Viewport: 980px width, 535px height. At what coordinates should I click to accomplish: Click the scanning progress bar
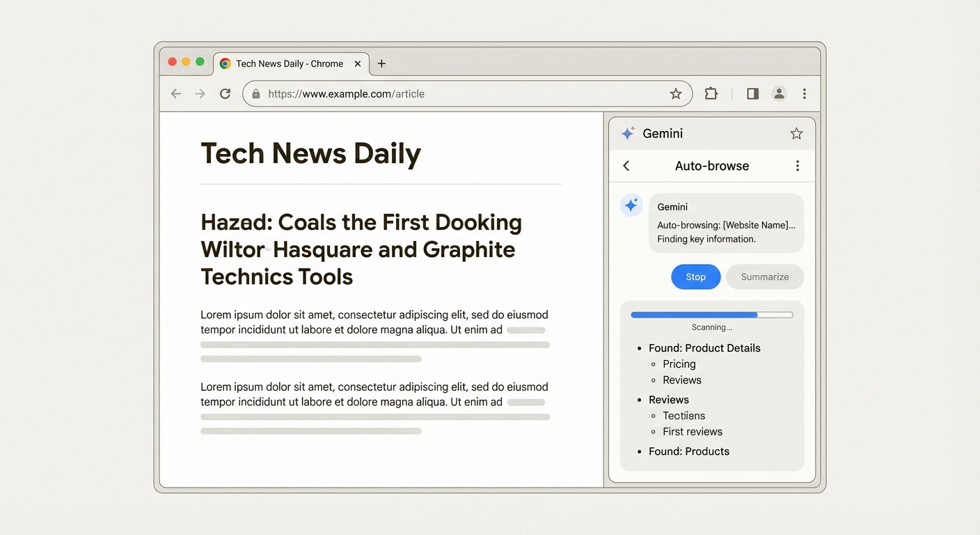click(x=711, y=315)
